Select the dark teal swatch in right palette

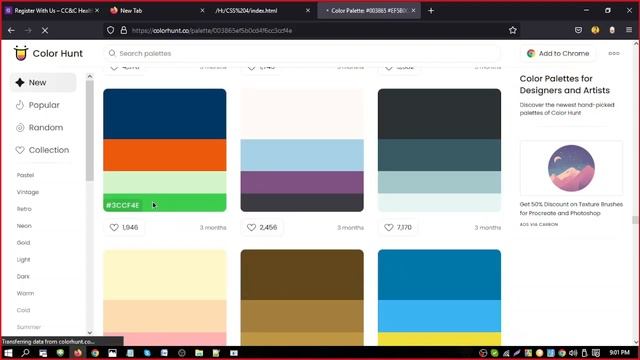click(x=439, y=155)
